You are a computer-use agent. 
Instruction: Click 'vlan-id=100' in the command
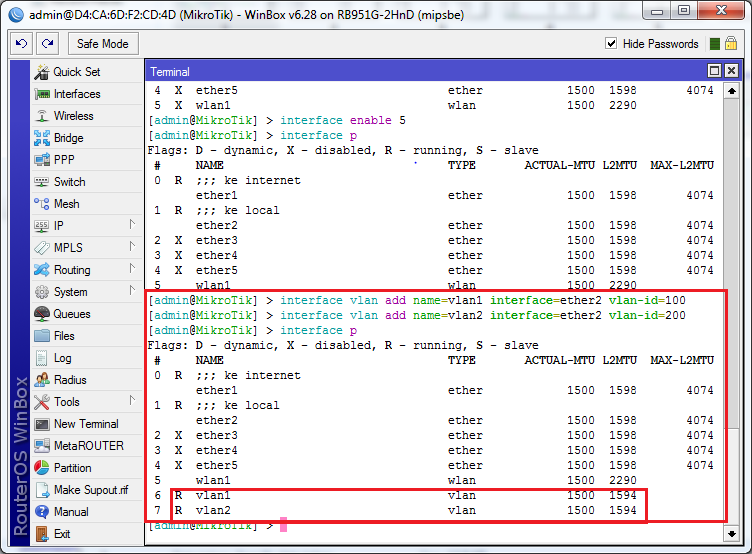point(647,300)
